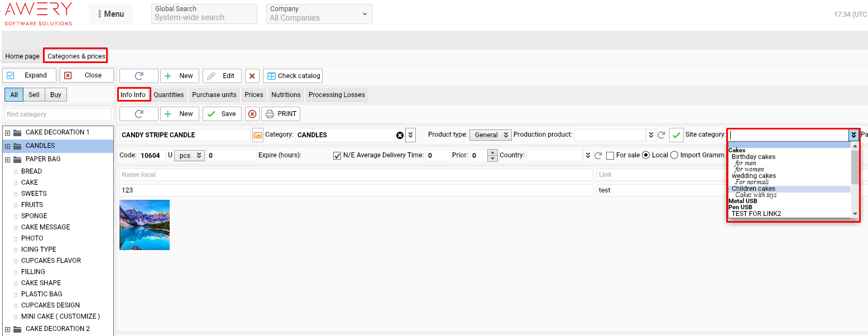
Task: Enable the For sale checkbox
Action: (610, 155)
